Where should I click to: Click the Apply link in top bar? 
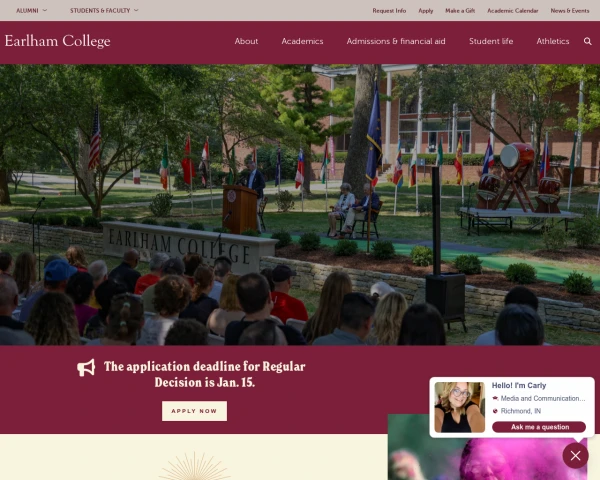(426, 11)
